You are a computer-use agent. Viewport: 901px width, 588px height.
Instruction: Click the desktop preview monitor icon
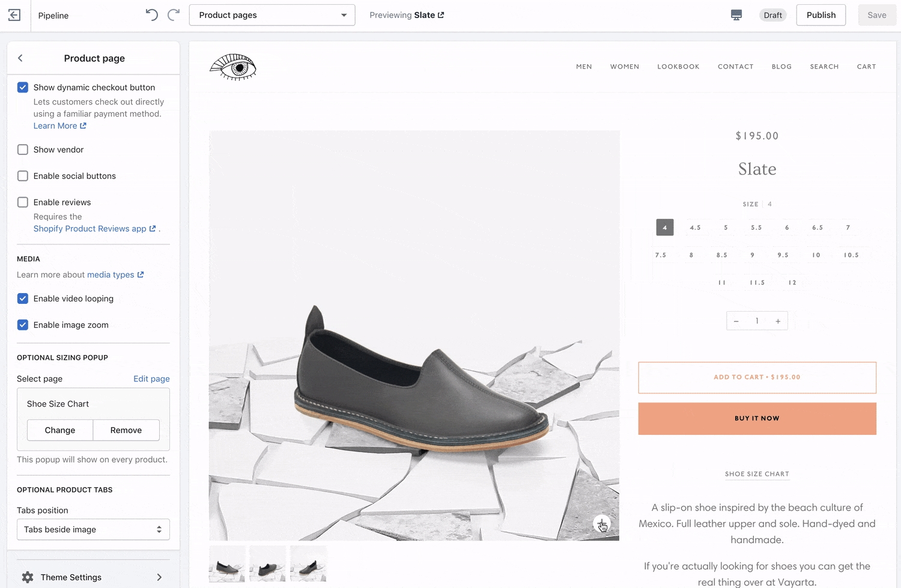coord(736,15)
